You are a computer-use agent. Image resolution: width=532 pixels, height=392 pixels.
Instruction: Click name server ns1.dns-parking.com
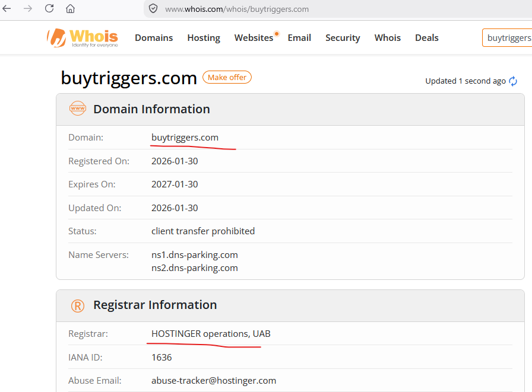tap(194, 255)
